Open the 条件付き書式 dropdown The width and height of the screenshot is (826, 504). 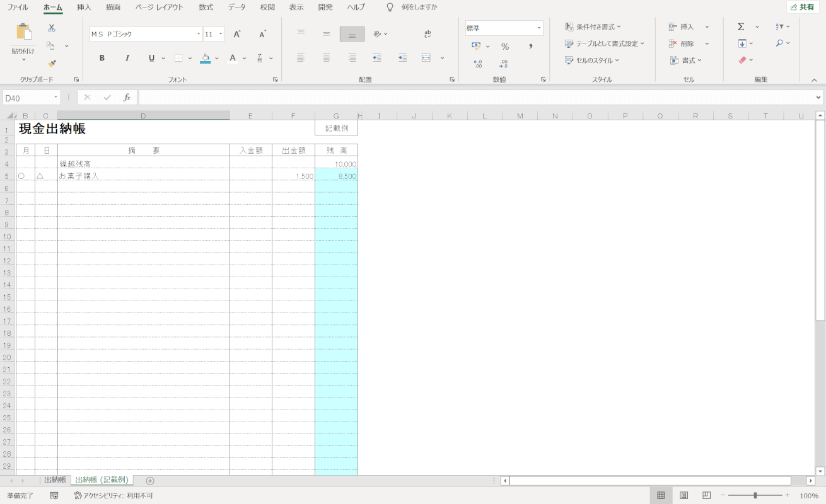[593, 27]
